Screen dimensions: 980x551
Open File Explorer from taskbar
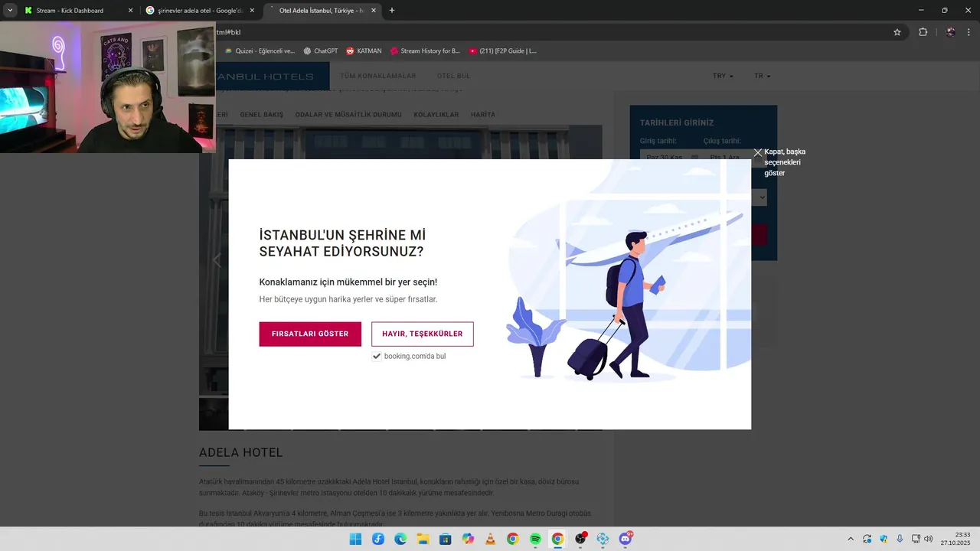423,539
